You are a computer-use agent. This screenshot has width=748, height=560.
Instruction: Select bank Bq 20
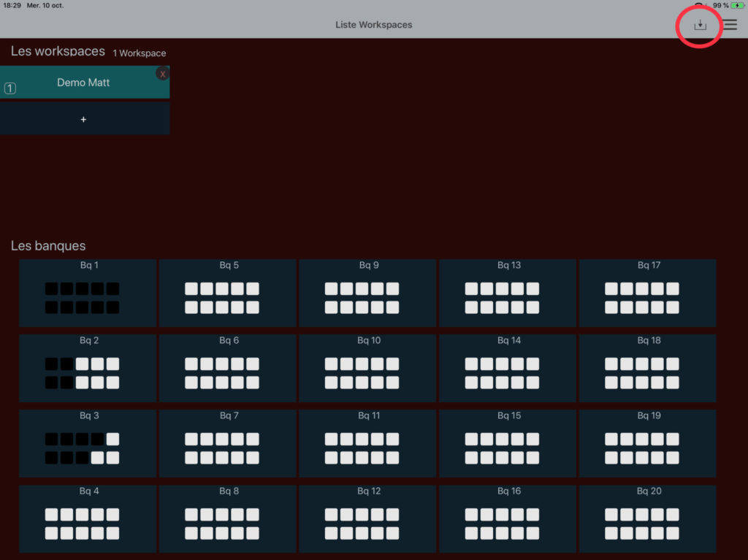pos(648,518)
